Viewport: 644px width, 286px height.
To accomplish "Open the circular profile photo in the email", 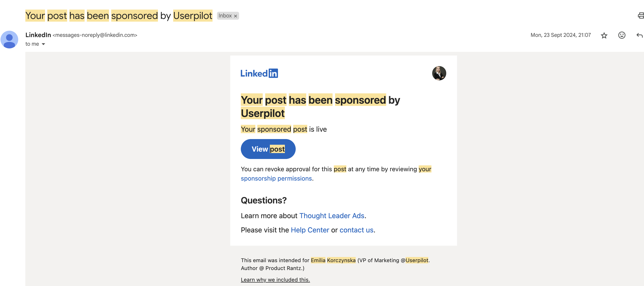I will click(x=439, y=73).
